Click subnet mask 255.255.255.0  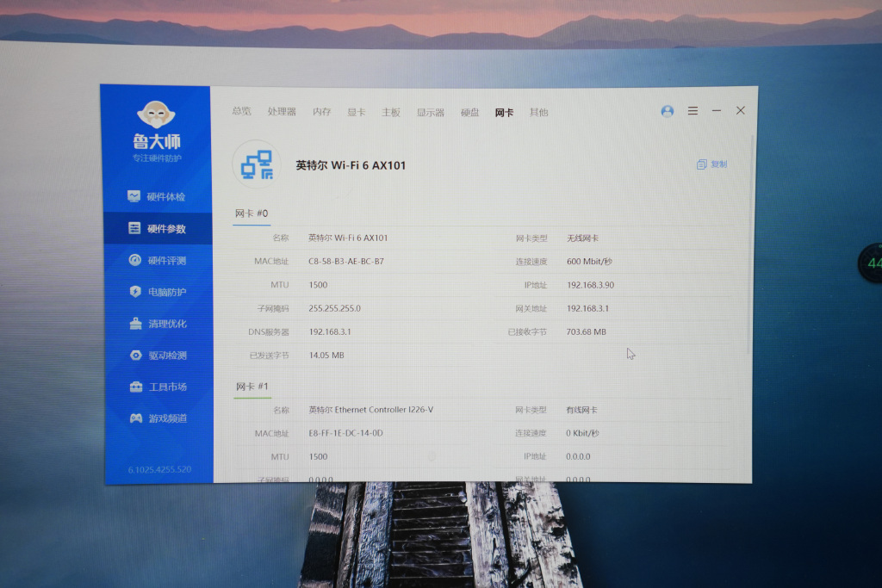pos(335,308)
